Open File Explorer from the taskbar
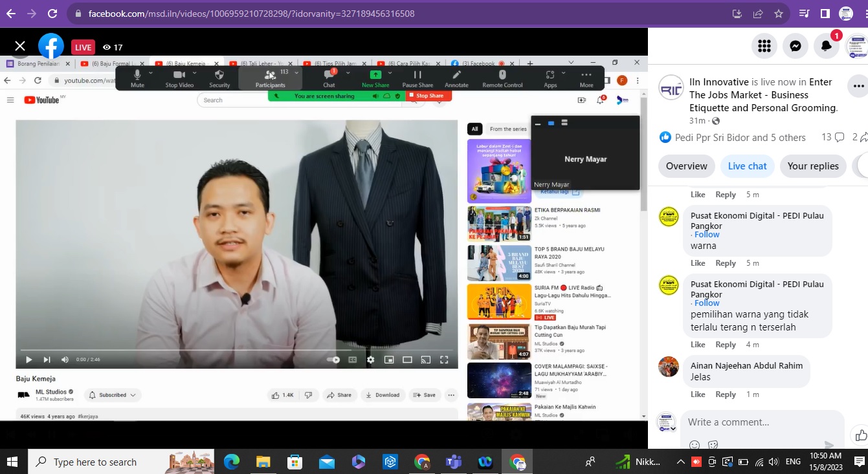Image resolution: width=868 pixels, height=474 pixels. [263, 462]
